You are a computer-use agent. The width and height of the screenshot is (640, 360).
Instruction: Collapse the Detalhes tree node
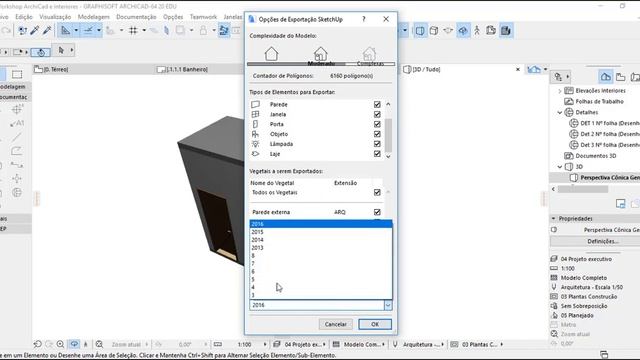point(560,112)
